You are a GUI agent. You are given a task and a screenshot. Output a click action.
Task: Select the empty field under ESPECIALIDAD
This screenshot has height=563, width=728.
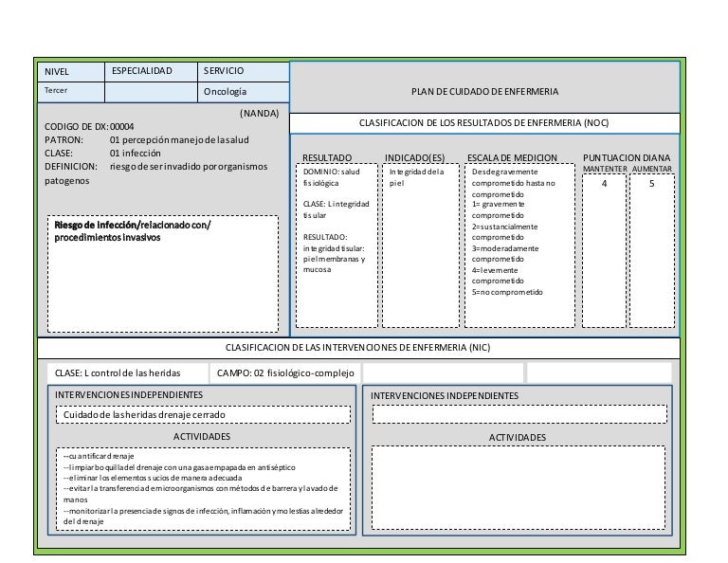click(150, 92)
